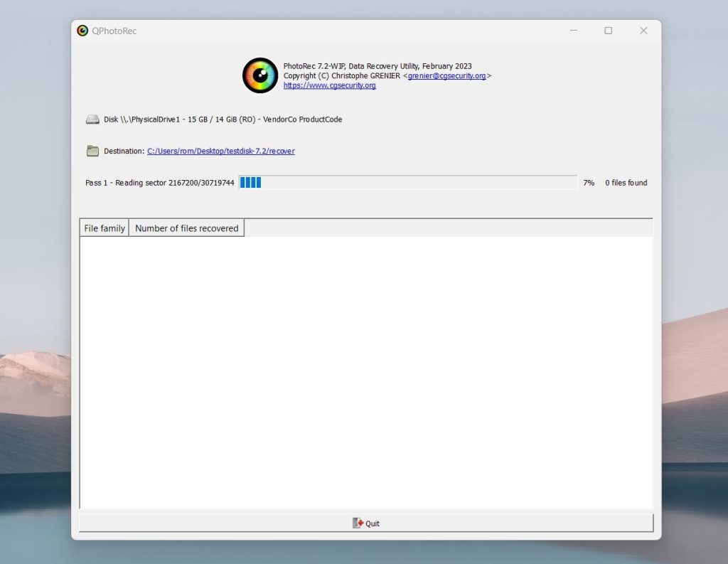The width and height of the screenshot is (728, 564).
Task: Click the disk drive icon
Action: [92, 119]
